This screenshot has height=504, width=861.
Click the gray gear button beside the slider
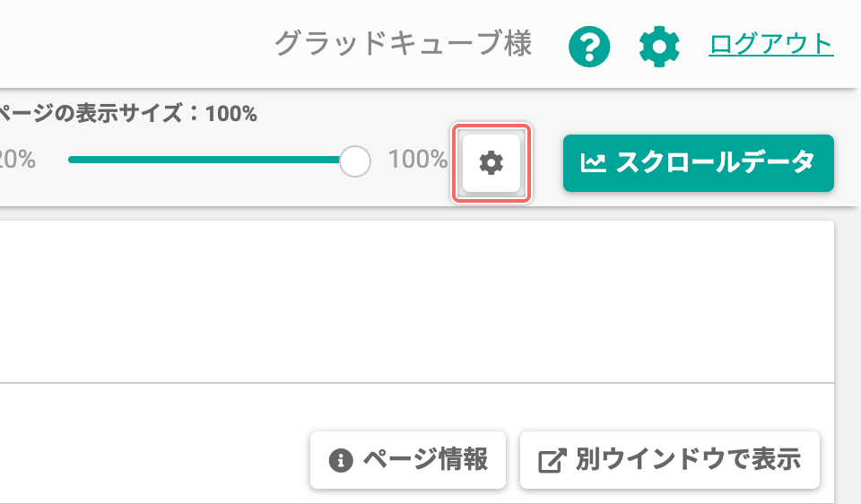pyautogui.click(x=491, y=163)
